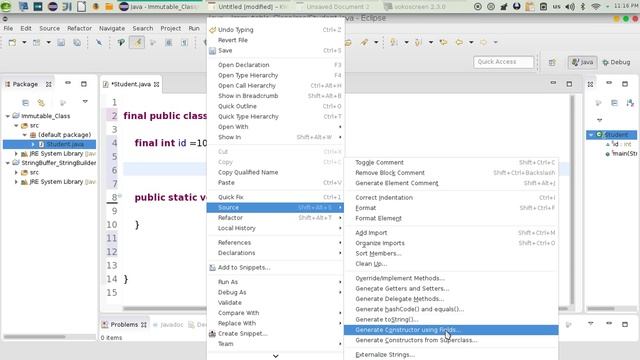Screen dimensions: 640x360
Task: Minimize the Package Explorer view
Action: (68, 83)
